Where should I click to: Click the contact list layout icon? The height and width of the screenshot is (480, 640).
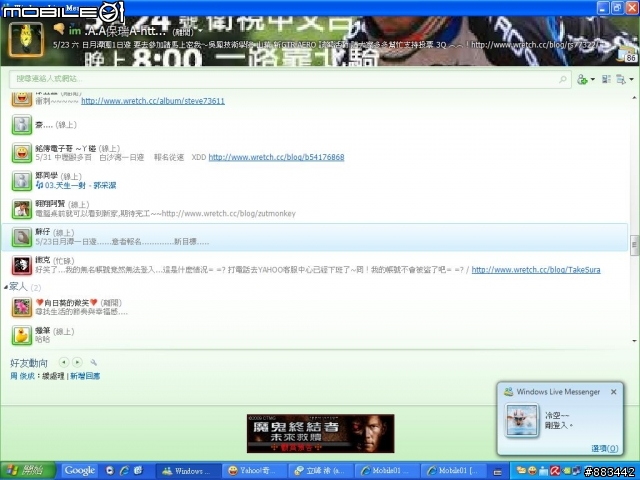(x=606, y=79)
